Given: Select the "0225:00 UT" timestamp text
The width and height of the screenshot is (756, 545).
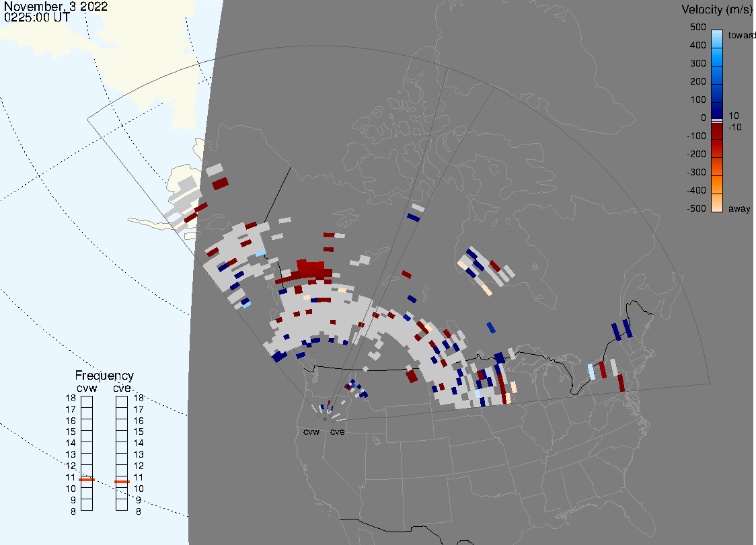Looking at the screenshot, I should (x=36, y=18).
